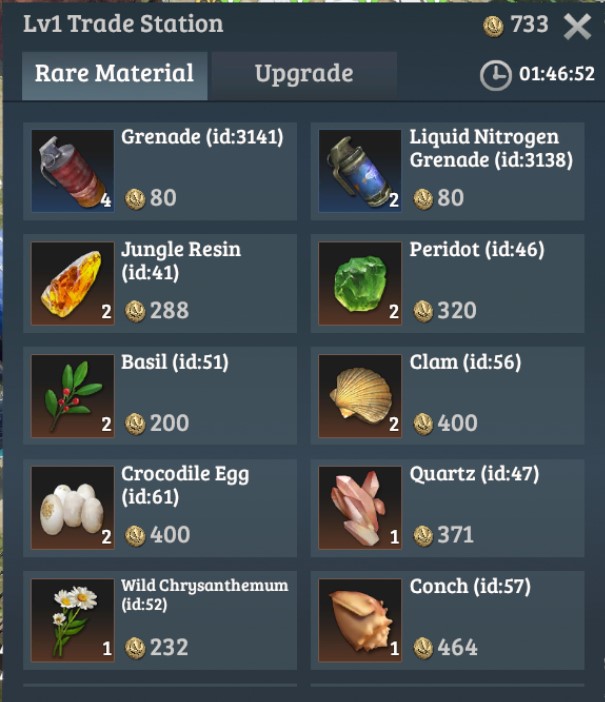Viewport: 605px width, 702px height.
Task: Select the Crocodile Egg icon
Action: pyautogui.click(x=72, y=508)
